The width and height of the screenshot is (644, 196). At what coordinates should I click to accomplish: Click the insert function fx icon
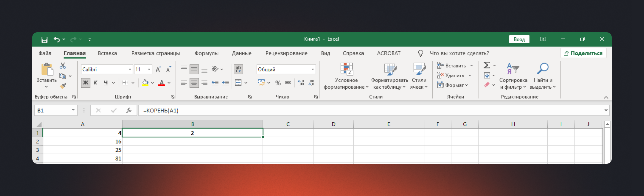[129, 110]
